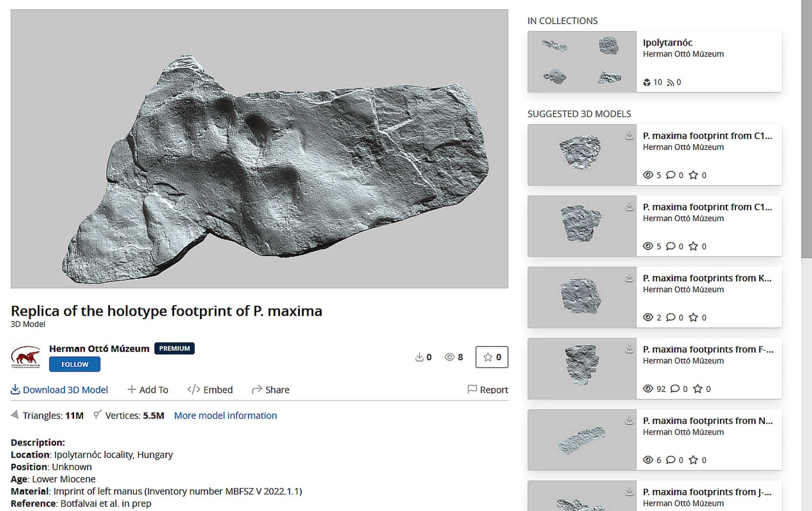Click Herman Ottó Múzeum under P. maxima F-... card

[x=683, y=361]
